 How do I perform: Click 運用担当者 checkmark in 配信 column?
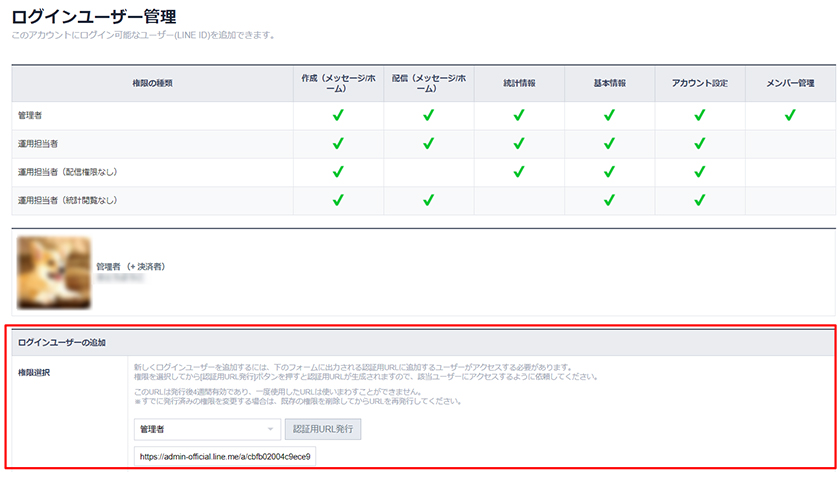[x=428, y=144]
